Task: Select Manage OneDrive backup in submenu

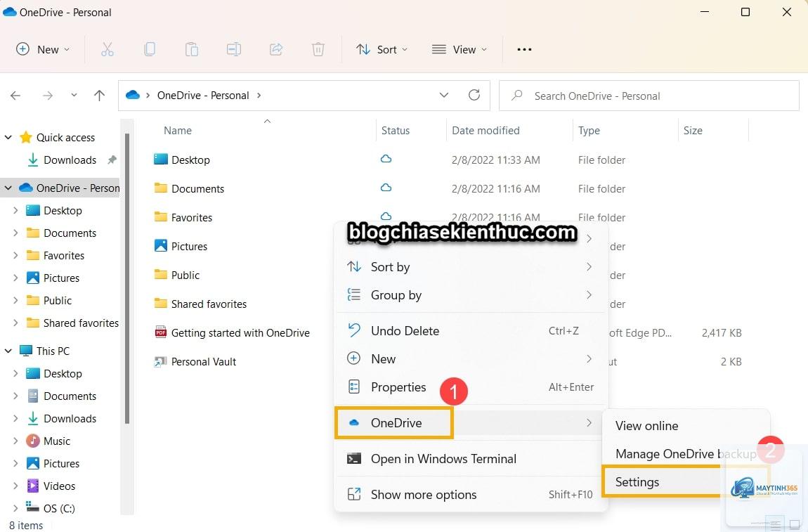Action: 685,454
